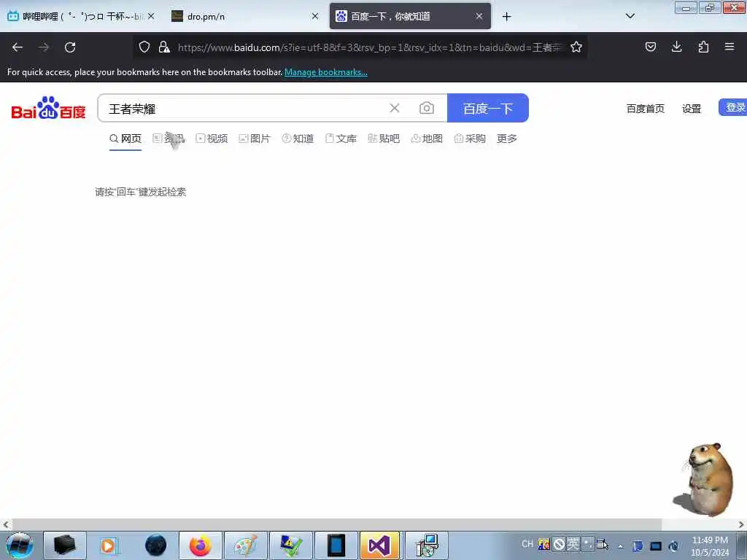Open the 百度首页 link
Viewport: 747px width, 560px height.
click(645, 109)
